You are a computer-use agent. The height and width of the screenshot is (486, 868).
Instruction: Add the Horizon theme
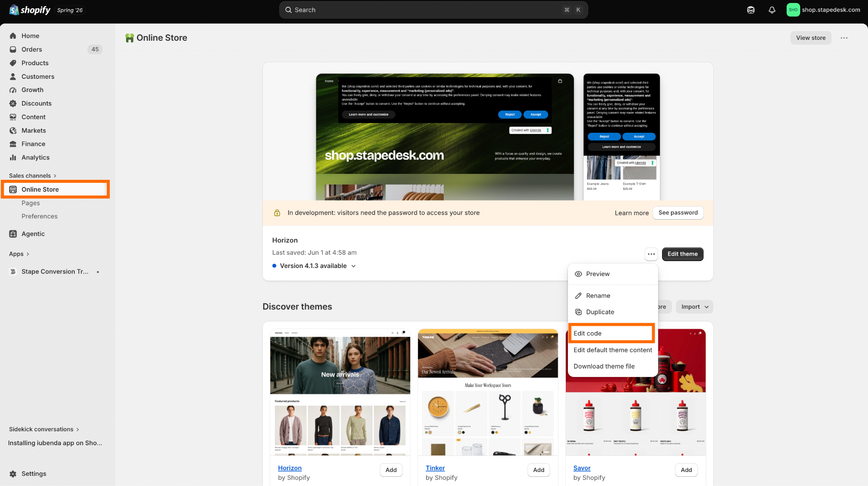tap(391, 470)
